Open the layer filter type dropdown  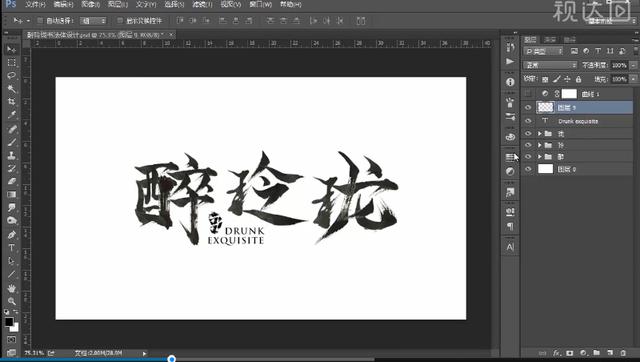tap(544, 51)
